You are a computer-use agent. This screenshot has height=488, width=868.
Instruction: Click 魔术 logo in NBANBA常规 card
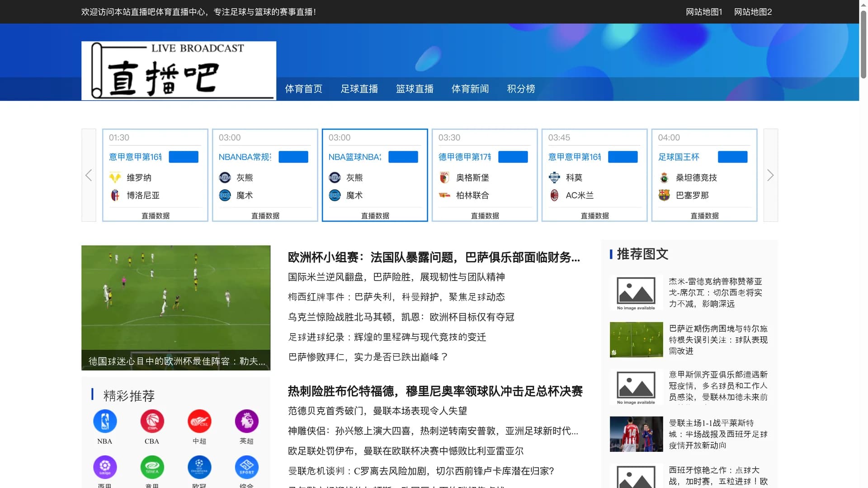tap(225, 195)
